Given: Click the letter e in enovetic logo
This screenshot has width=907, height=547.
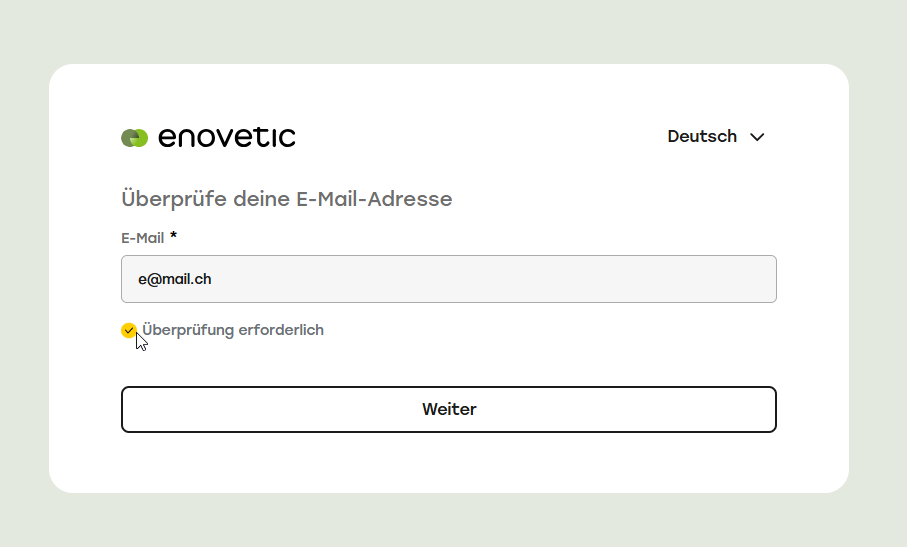Looking at the screenshot, I should [168, 138].
